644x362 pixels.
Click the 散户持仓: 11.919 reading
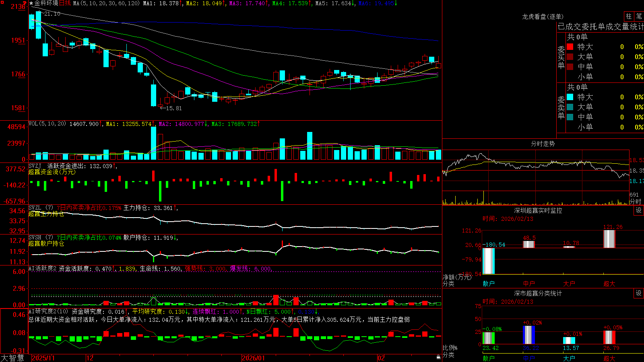[x=151, y=238]
